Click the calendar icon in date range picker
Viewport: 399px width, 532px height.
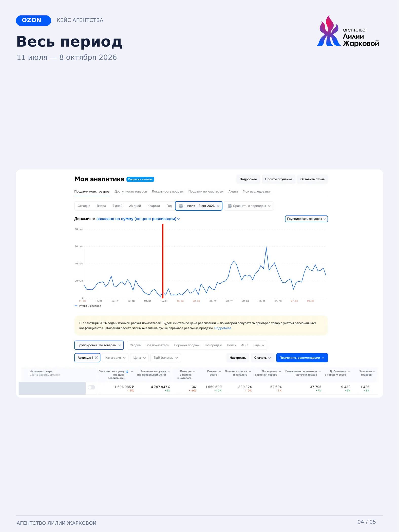click(x=181, y=206)
